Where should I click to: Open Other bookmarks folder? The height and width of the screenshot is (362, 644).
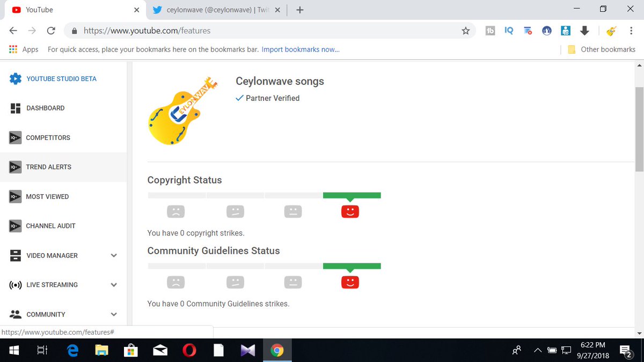coord(602,49)
